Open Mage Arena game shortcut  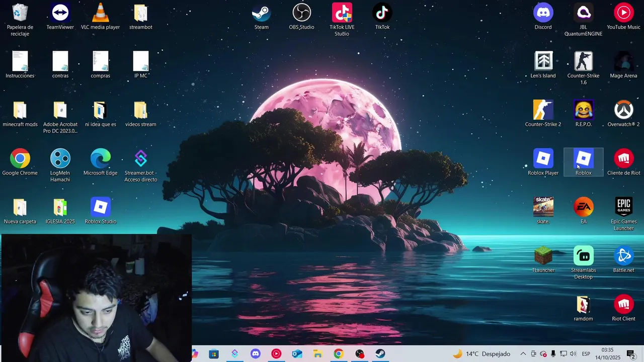[x=624, y=65]
